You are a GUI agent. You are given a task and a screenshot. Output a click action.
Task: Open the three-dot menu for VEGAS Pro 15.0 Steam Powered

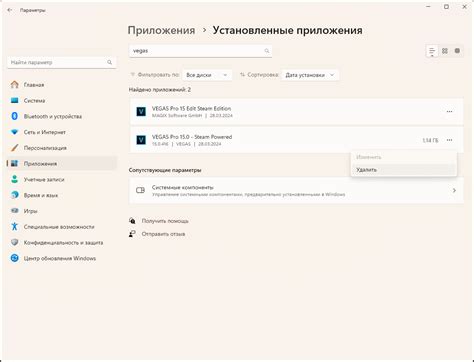coord(449,140)
